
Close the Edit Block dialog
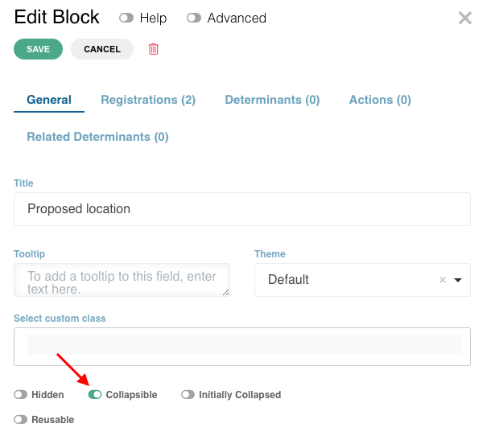click(464, 18)
